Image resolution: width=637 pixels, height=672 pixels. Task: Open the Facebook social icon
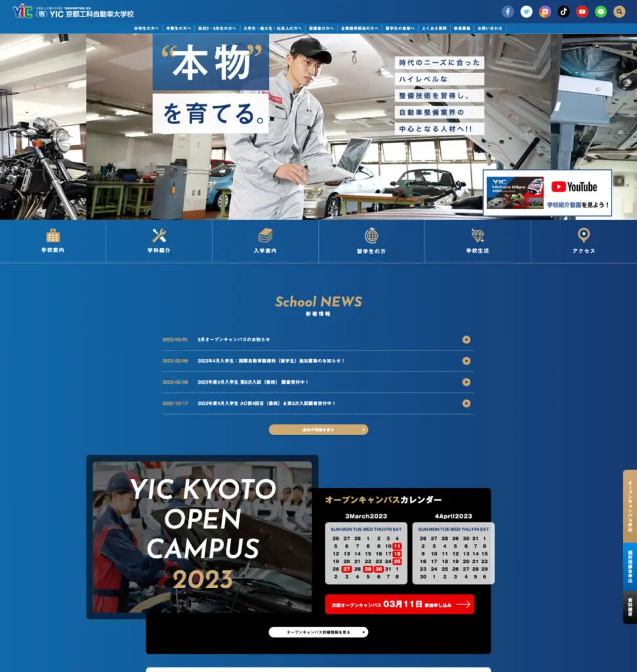(x=508, y=11)
